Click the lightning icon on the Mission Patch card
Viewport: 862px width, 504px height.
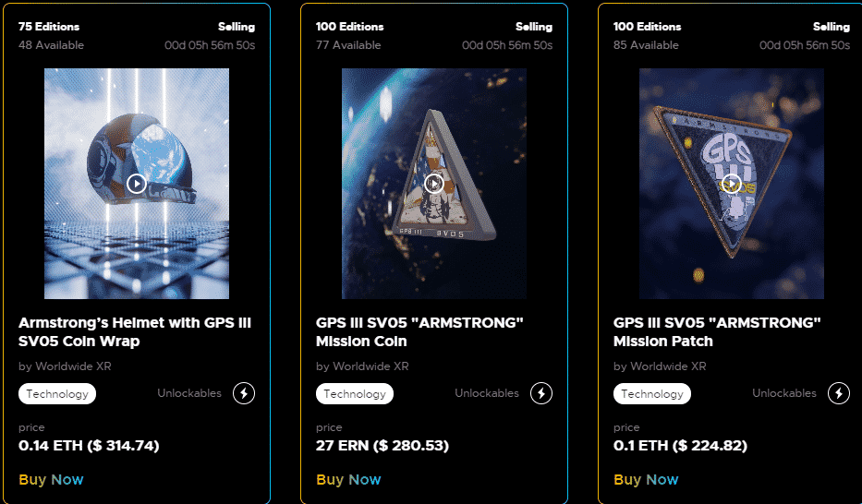pyautogui.click(x=838, y=393)
